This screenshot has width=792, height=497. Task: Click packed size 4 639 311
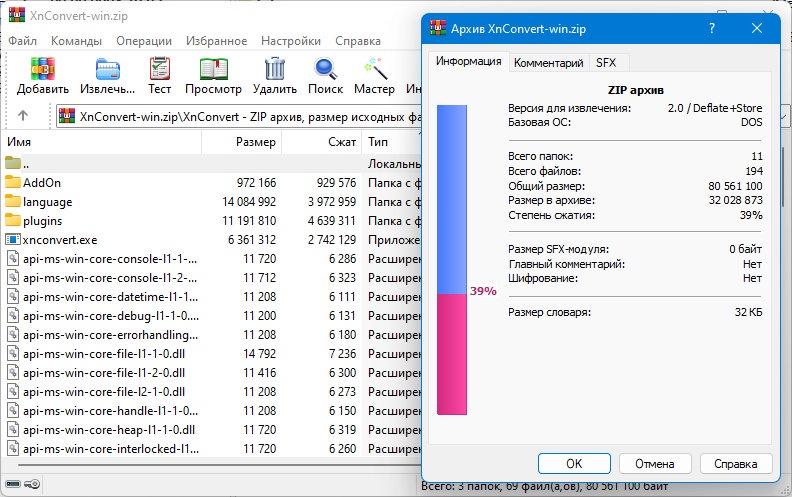tap(332, 221)
